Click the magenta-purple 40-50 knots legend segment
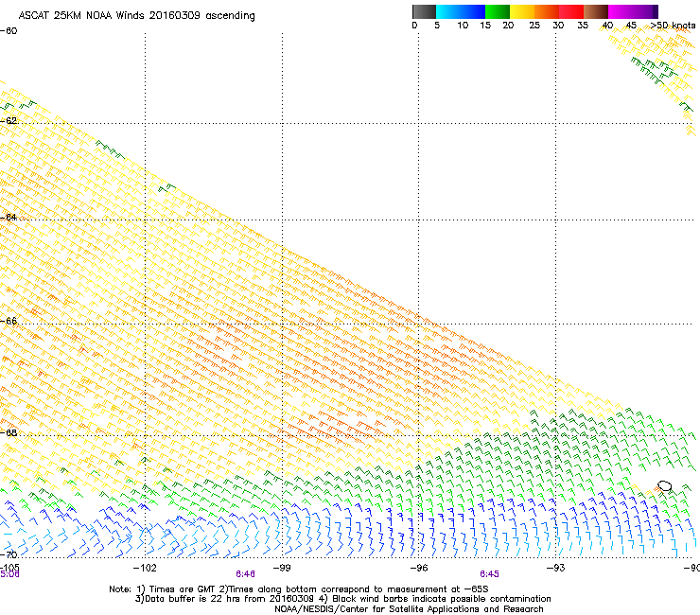700x615 pixels. [630, 11]
